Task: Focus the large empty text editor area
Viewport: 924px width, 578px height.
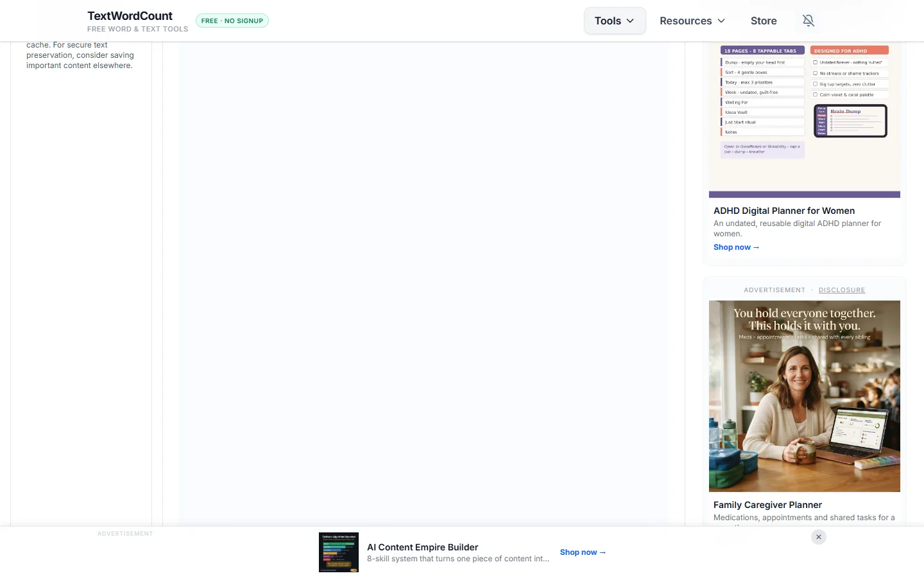Action: click(x=424, y=284)
